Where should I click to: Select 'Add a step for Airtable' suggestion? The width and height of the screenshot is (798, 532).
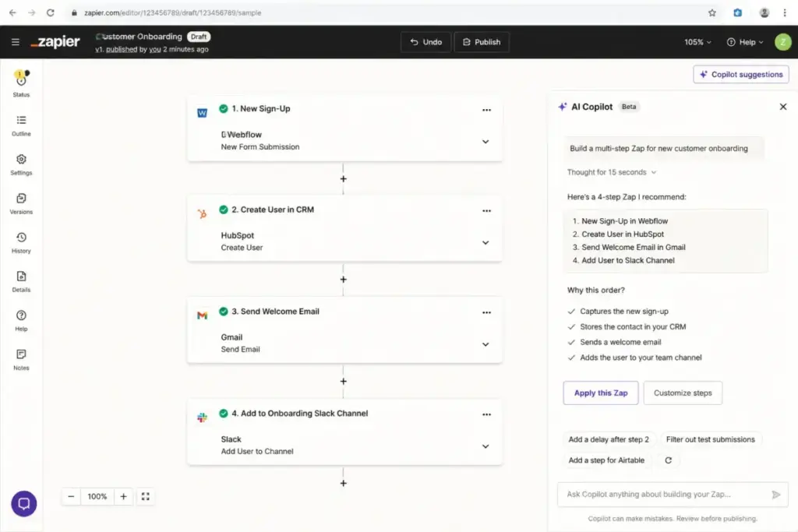[606, 460]
